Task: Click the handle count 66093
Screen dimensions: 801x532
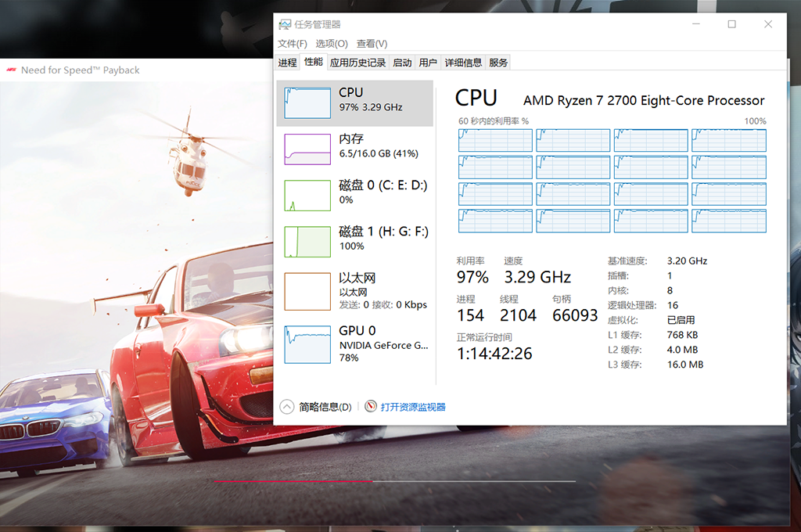Action: point(575,315)
